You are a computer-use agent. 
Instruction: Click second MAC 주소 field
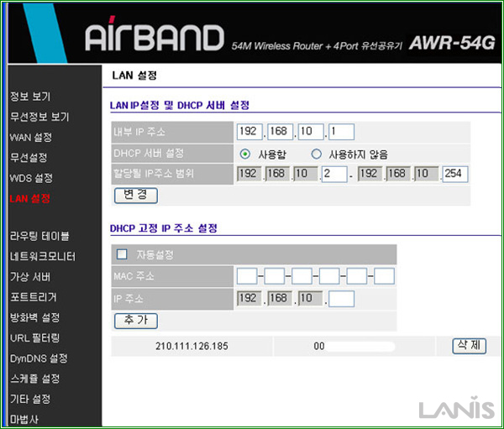pyautogui.click(x=275, y=276)
